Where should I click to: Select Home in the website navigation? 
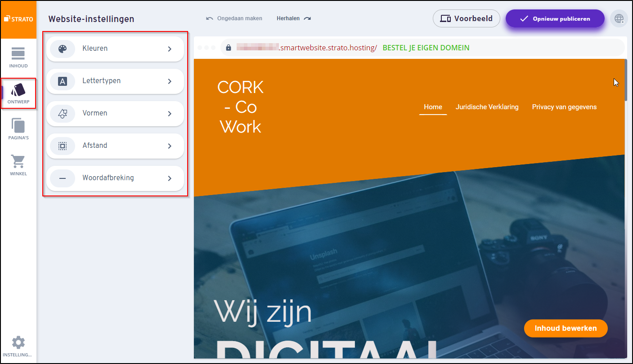[x=433, y=107]
